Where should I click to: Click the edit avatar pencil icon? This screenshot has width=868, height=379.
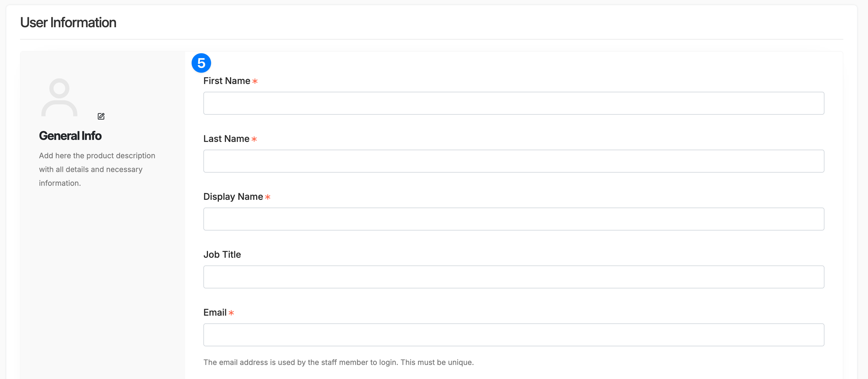[x=101, y=116]
